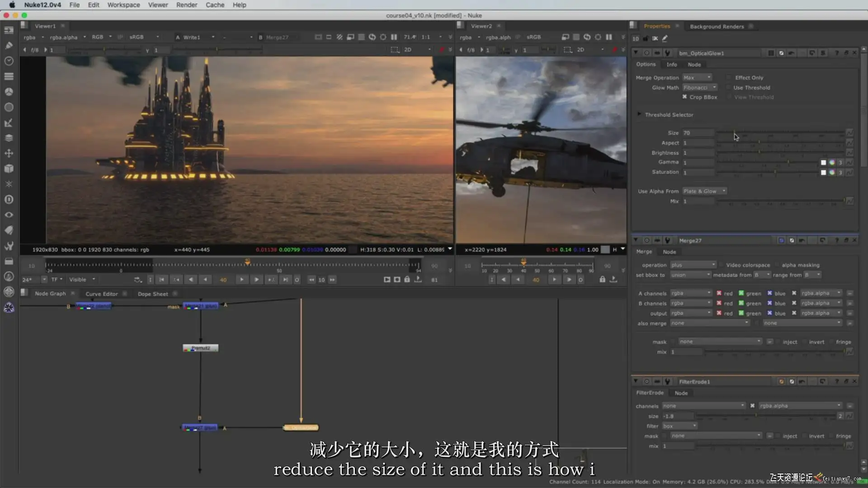Click the Properties panel pencil icon

(x=665, y=38)
